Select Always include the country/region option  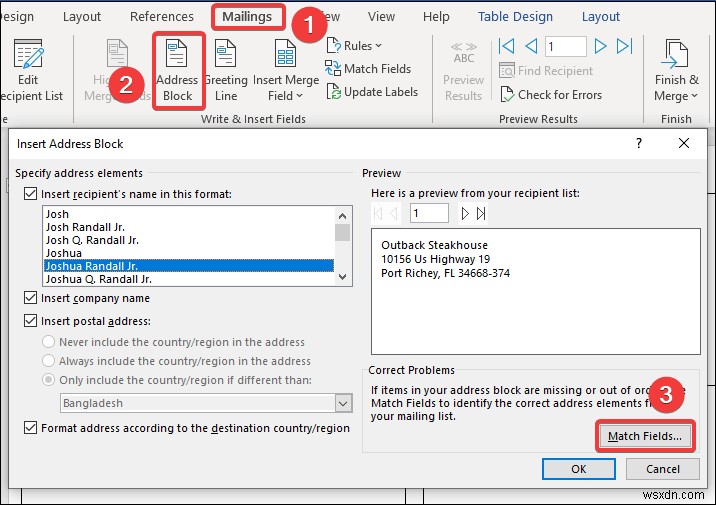(x=48, y=361)
